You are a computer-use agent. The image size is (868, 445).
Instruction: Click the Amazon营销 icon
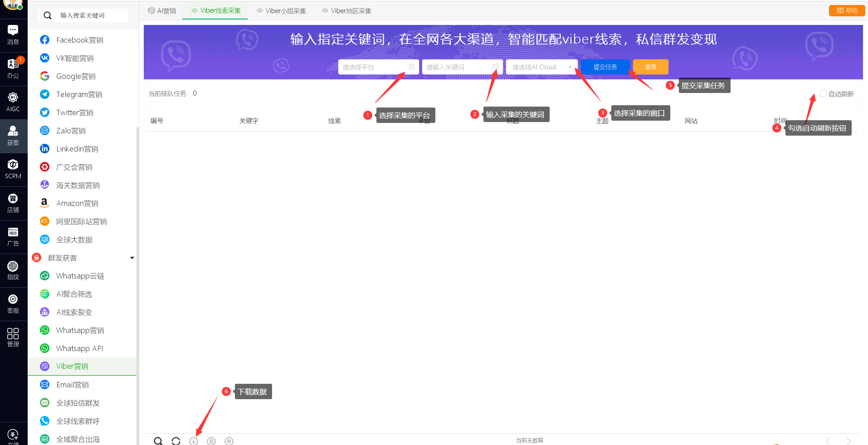pos(44,203)
